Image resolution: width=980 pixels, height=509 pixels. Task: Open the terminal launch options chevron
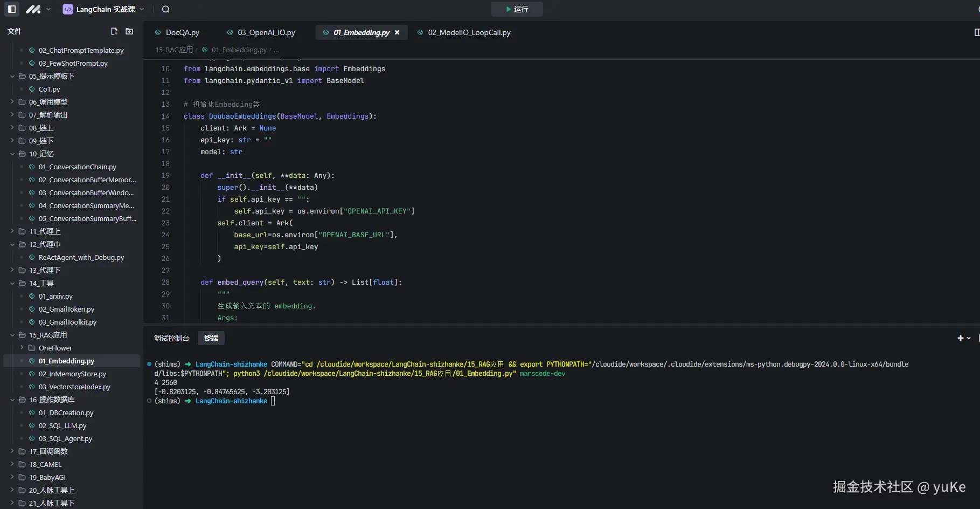(x=969, y=338)
